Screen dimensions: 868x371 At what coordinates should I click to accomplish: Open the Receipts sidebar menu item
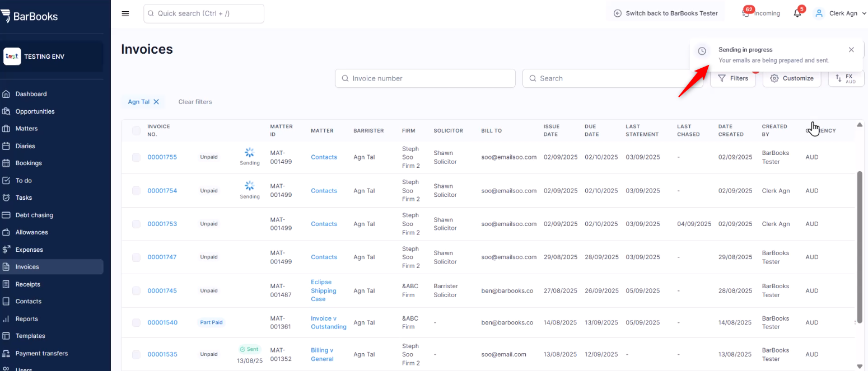click(x=52, y=284)
